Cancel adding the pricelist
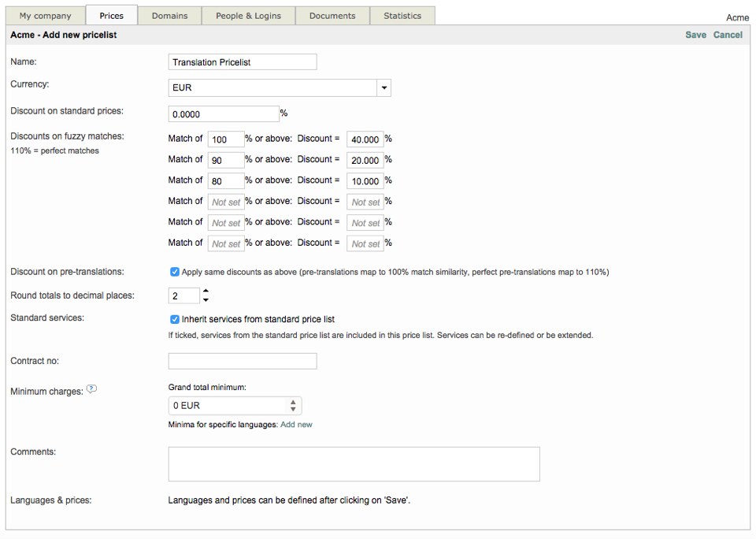The height and width of the screenshot is (539, 756). tap(728, 35)
